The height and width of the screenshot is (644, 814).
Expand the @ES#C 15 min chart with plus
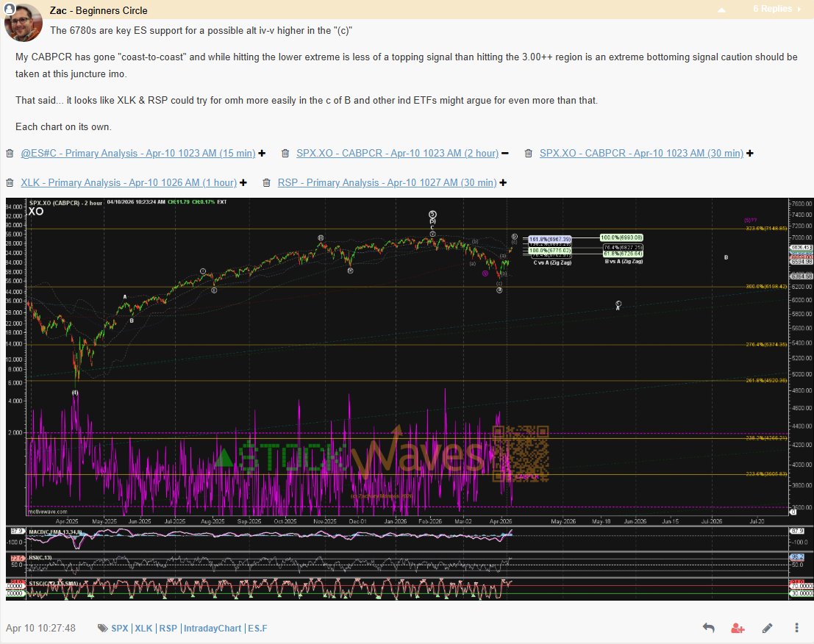pyautogui.click(x=262, y=153)
